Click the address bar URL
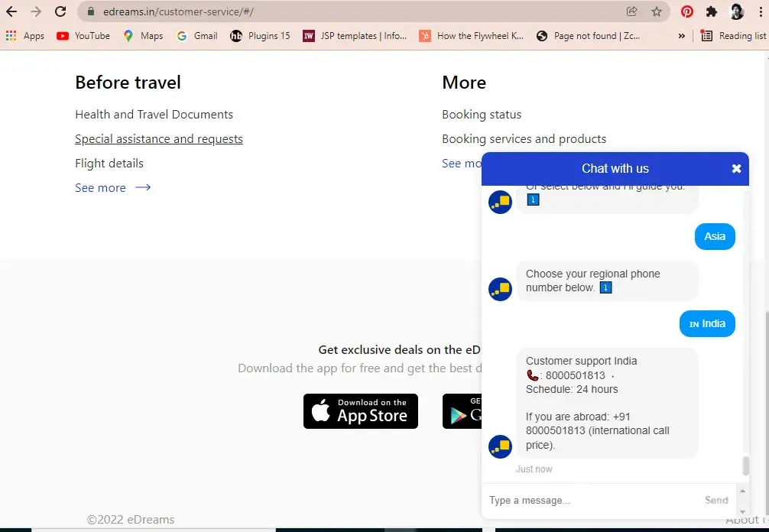769x532 pixels. pyautogui.click(x=178, y=11)
